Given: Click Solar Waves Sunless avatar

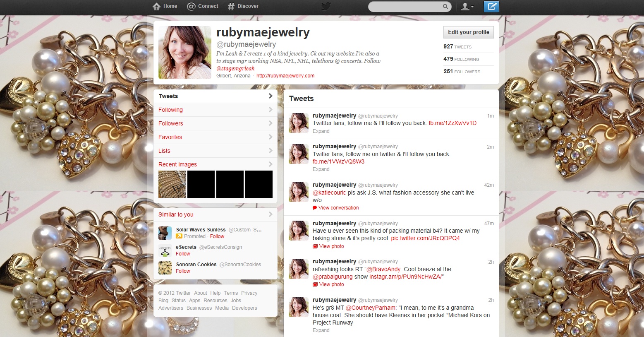Looking at the screenshot, I should click(165, 233).
